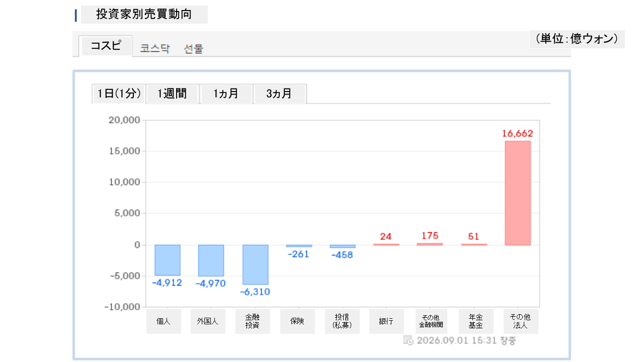Viewport: 644px width, 362px height.
Task: Select the 金融投資 category label
Action: click(253, 321)
